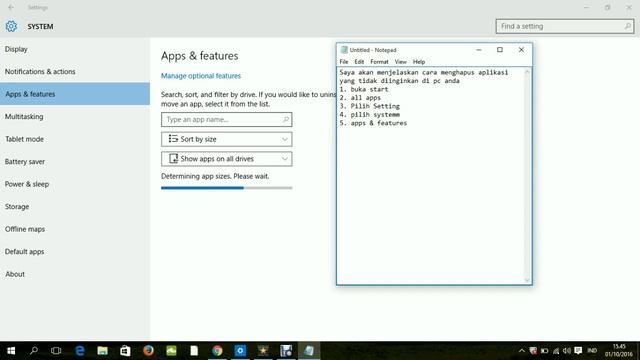Click the floppy disk taskbar icon
The image size is (640, 360).
pos(286,351)
